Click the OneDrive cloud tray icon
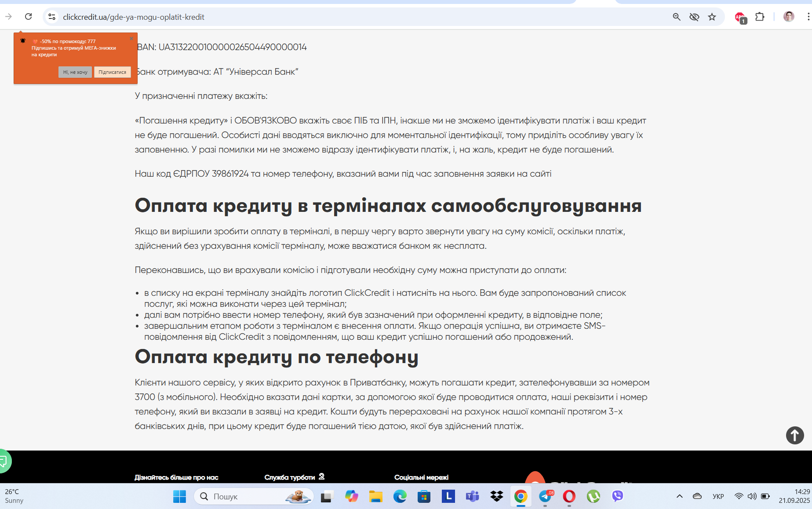 (x=697, y=497)
